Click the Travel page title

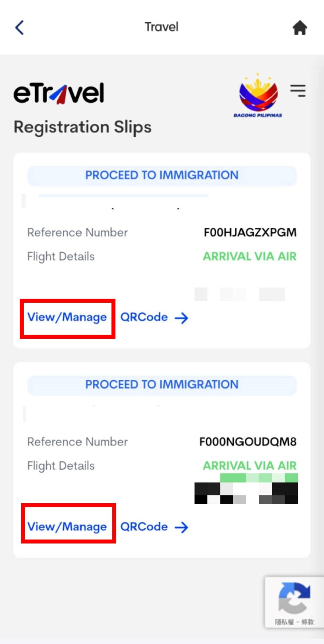(x=161, y=27)
